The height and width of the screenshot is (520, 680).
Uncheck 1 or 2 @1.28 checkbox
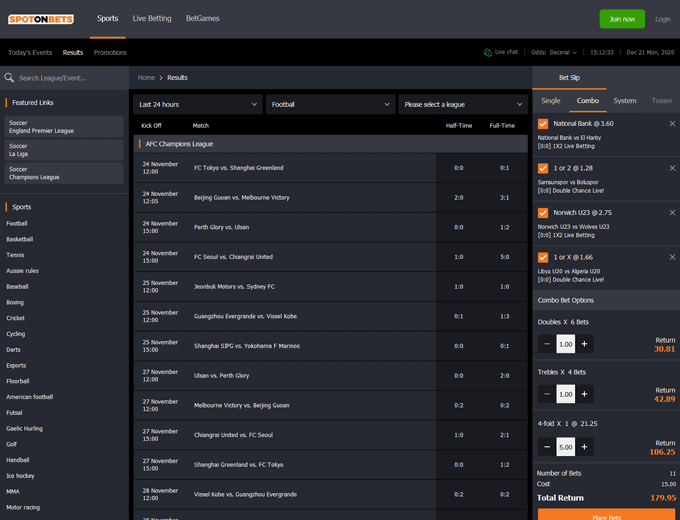click(x=543, y=168)
